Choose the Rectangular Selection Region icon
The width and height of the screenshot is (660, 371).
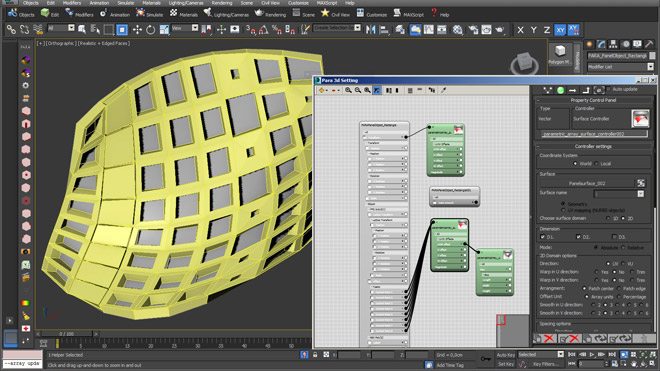click(109, 29)
